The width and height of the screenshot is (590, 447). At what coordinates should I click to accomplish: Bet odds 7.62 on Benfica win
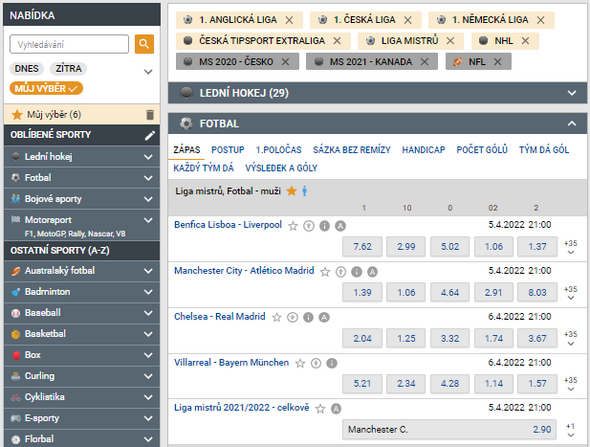362,247
